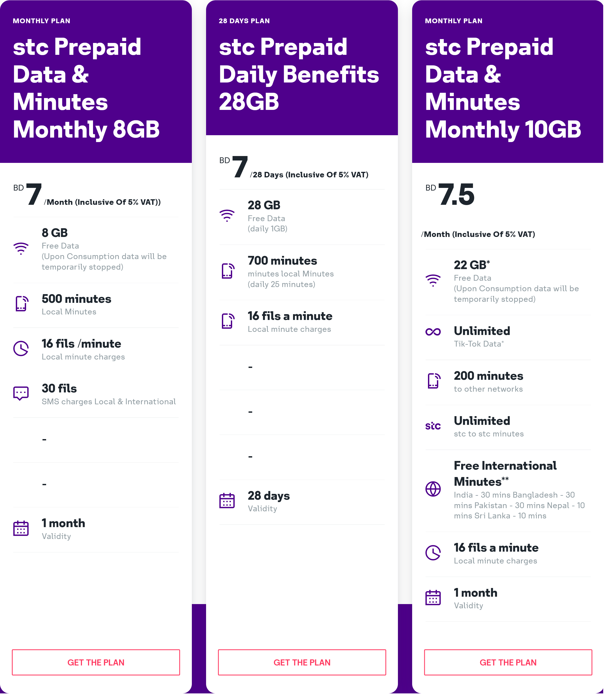Click GET THE PLAN for Daily Benefits 28GB
Image resolution: width=609 pixels, height=700 pixels.
tap(302, 662)
